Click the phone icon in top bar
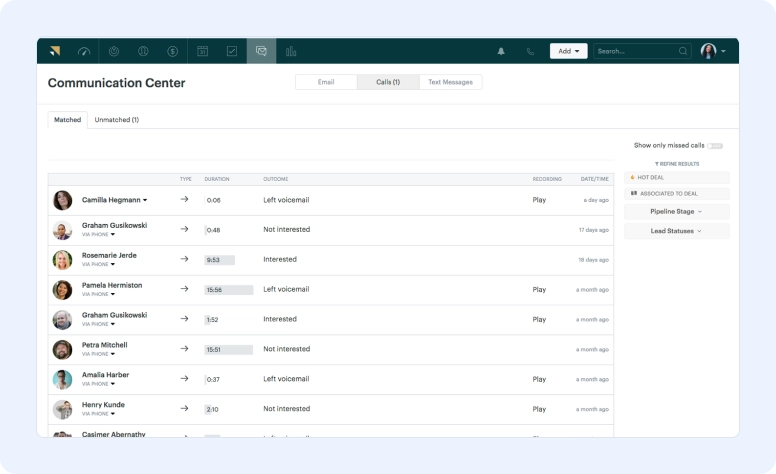Screen dimensions: 776x474 [x=530, y=51]
